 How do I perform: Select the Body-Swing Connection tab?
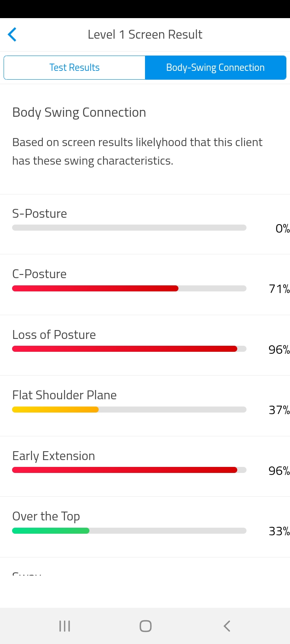pyautogui.click(x=215, y=68)
